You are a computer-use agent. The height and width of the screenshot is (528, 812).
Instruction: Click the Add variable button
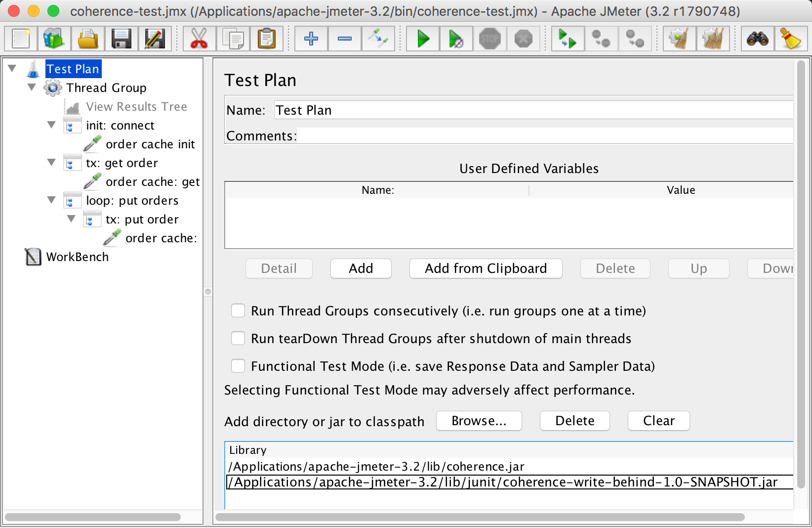click(361, 268)
